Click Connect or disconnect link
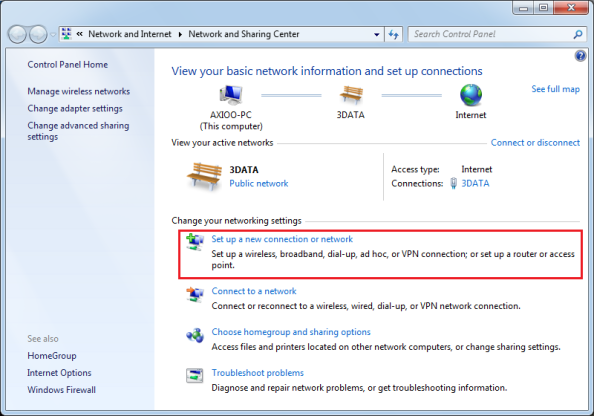This screenshot has height=416, width=594. 535,143
